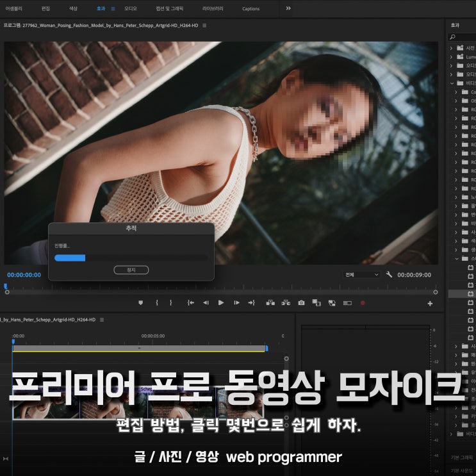Expand the 생 effects subfolder
The height and width of the screenshot is (476, 476).
456,250
